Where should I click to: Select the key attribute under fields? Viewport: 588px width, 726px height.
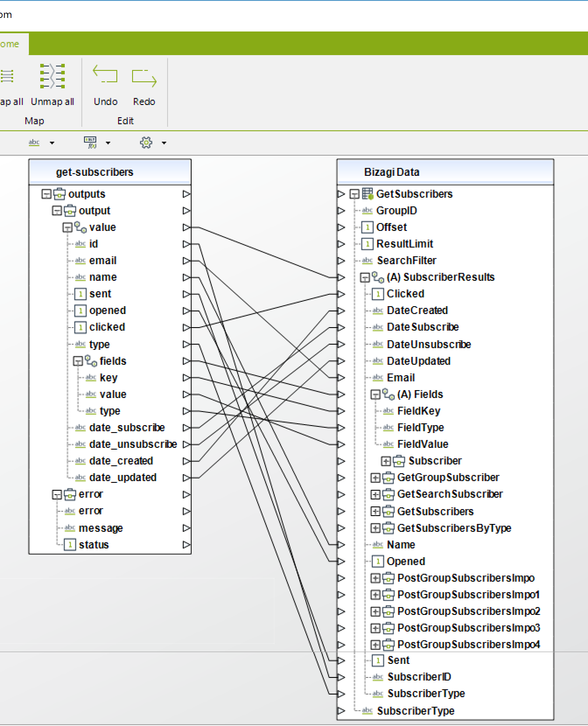click(x=108, y=378)
